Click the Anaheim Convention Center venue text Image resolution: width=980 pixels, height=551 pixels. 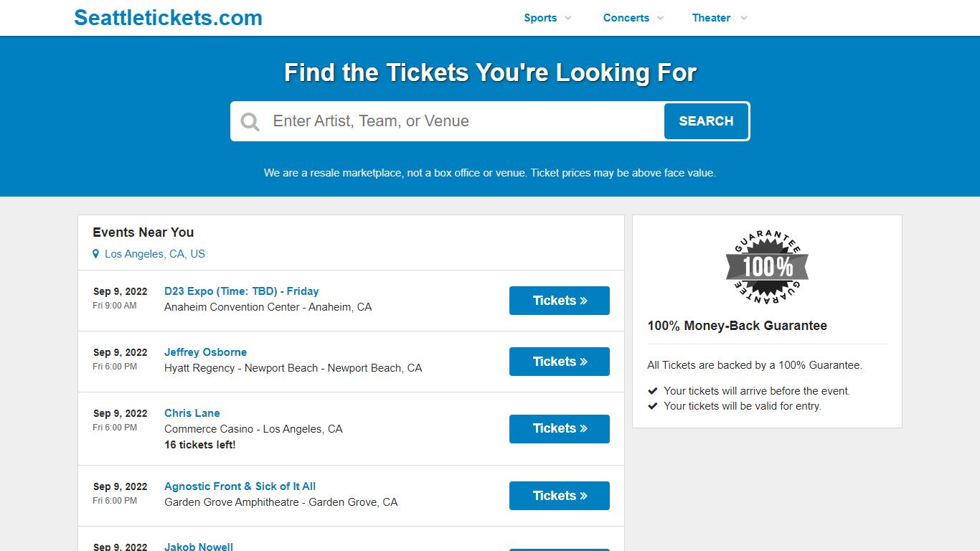pyautogui.click(x=268, y=307)
